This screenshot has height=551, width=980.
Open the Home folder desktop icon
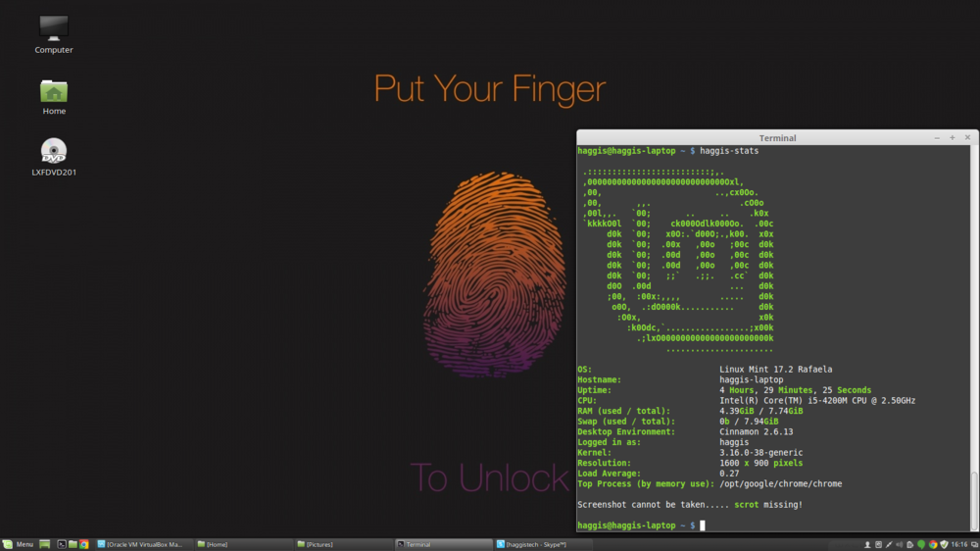click(x=54, y=97)
